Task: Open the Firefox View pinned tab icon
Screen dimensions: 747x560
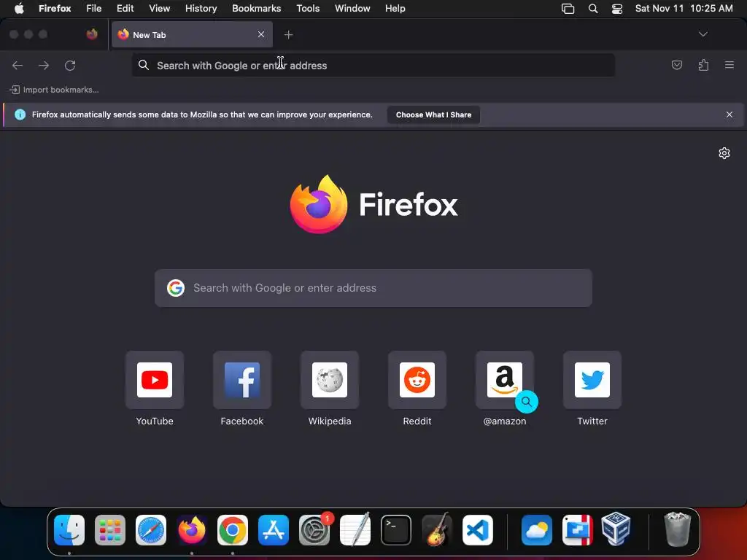Action: (x=92, y=34)
